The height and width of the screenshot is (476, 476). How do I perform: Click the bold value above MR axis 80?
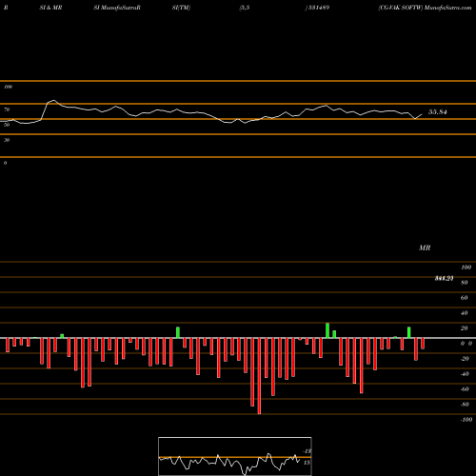coord(444,278)
